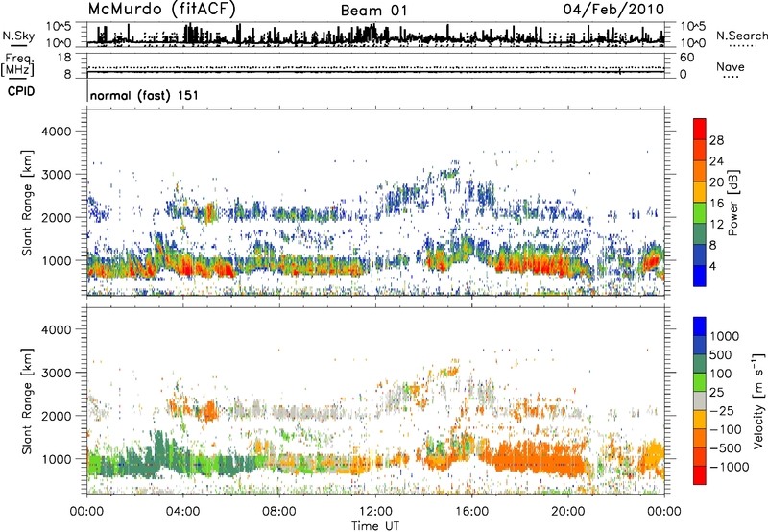Click the 24 tick on Power colorbar

pyautogui.click(x=716, y=161)
